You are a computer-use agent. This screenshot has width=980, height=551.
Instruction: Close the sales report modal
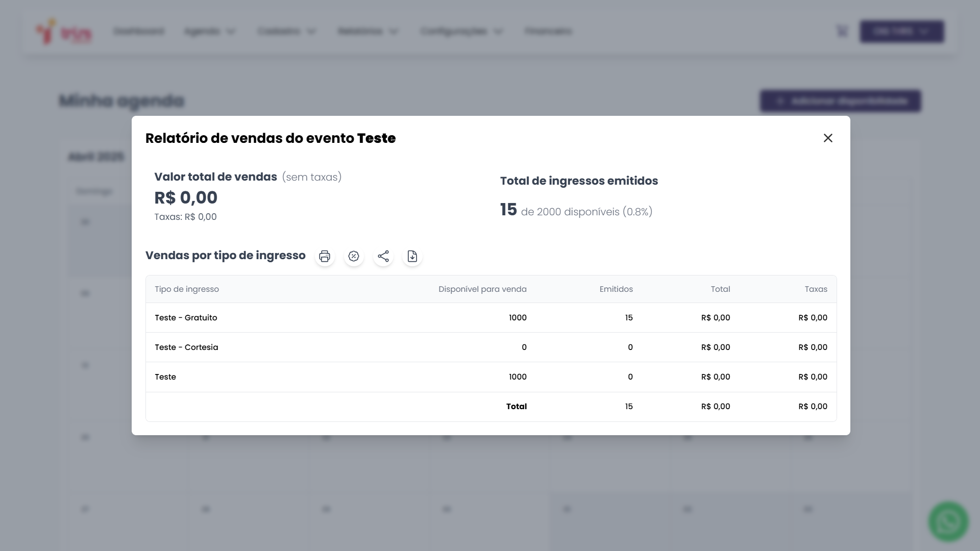[x=828, y=138]
